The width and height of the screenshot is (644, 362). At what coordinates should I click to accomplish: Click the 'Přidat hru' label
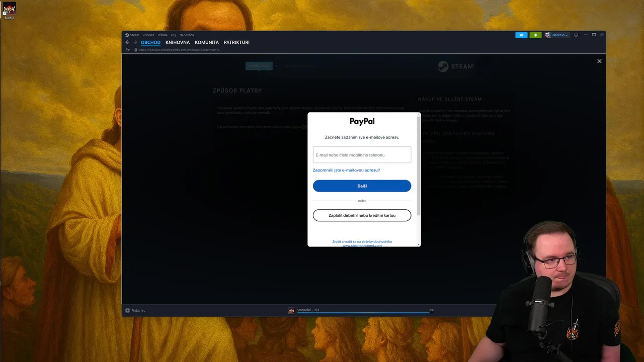138,311
